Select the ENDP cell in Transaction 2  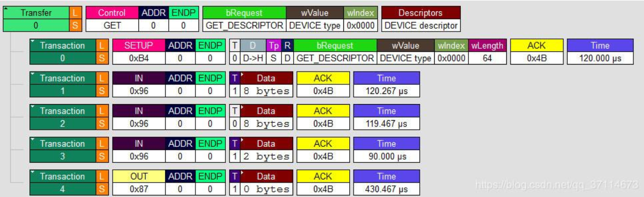point(210,117)
